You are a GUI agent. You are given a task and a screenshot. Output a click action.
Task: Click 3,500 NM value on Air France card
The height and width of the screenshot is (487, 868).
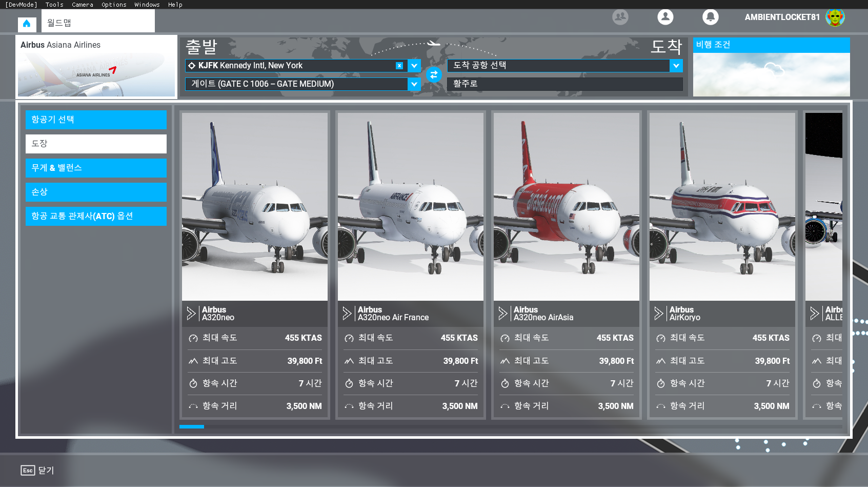click(x=460, y=406)
